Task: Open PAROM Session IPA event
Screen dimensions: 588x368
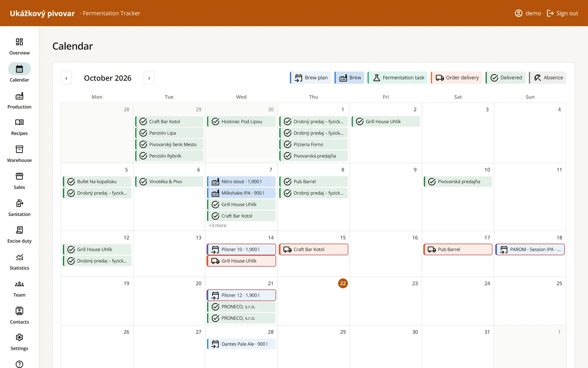Action: click(x=530, y=250)
